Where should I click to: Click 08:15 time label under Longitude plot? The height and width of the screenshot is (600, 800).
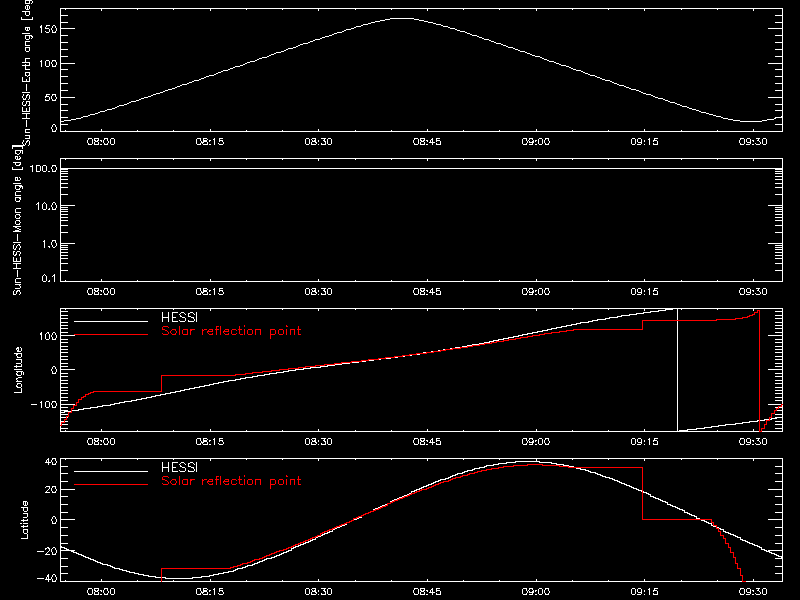tap(210, 442)
